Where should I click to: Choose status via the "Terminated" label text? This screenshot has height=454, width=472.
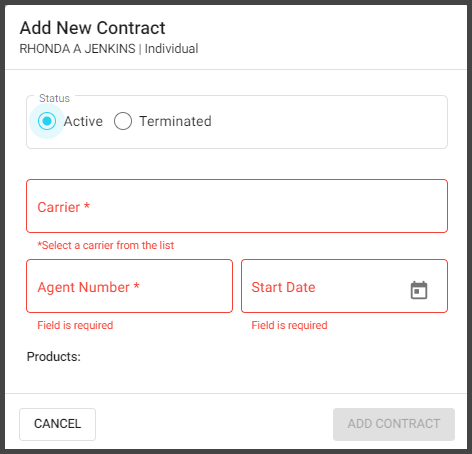click(x=175, y=121)
